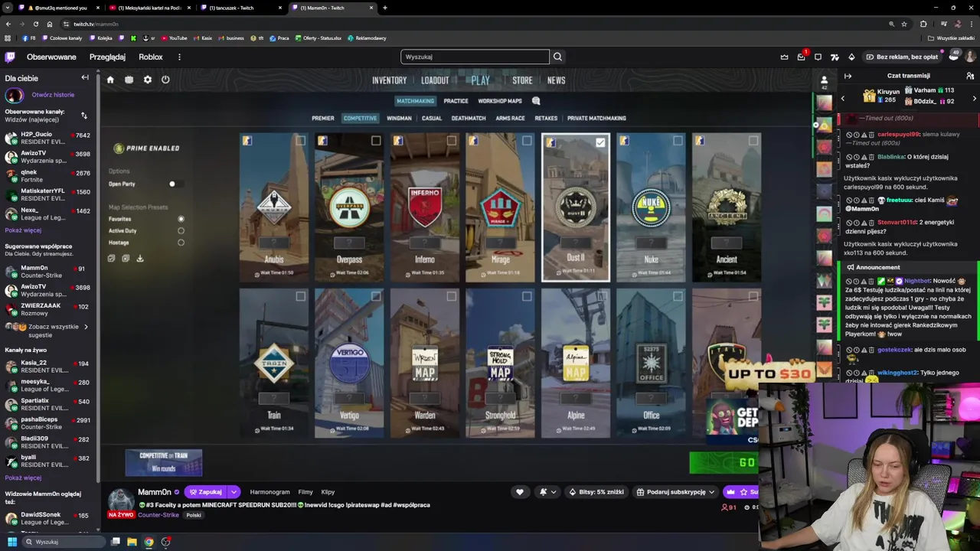Click the green GO button

pyautogui.click(x=724, y=462)
